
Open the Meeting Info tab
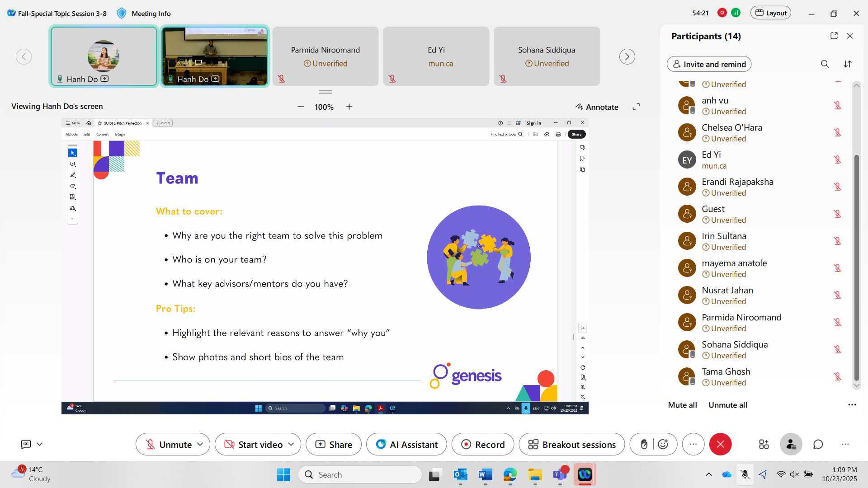[151, 14]
